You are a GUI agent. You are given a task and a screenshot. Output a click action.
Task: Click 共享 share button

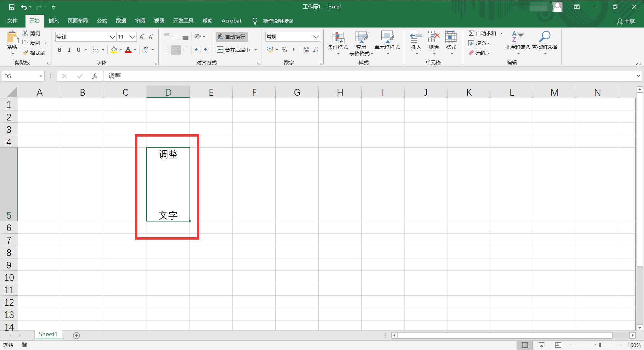coord(626,21)
